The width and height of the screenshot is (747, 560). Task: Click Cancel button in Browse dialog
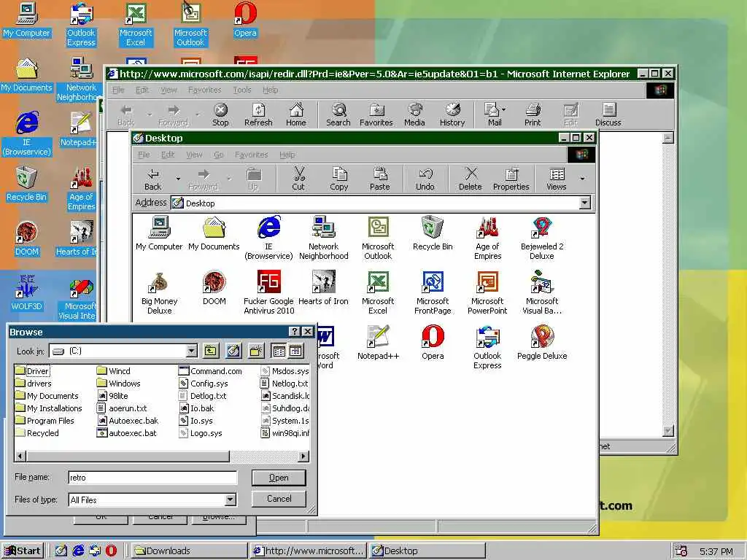[x=279, y=499]
